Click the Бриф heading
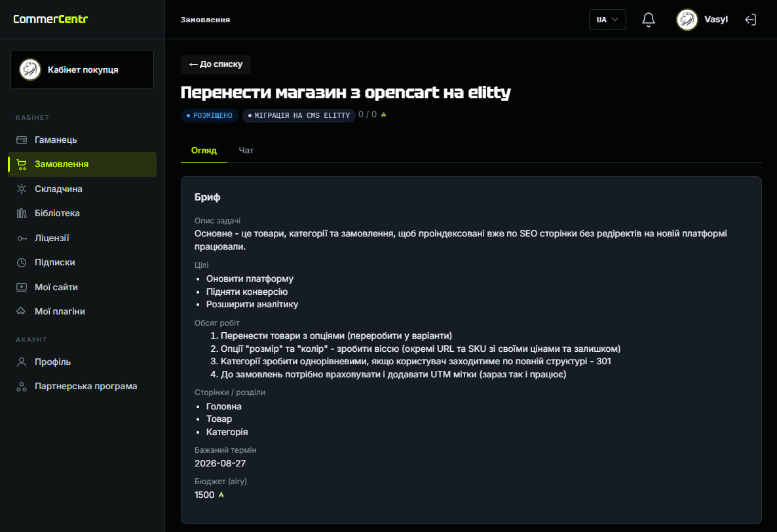 tap(207, 197)
